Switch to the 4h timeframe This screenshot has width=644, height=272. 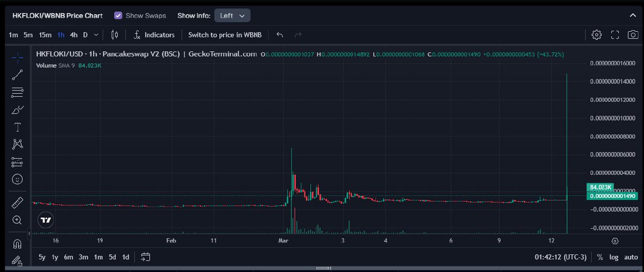pos(74,35)
